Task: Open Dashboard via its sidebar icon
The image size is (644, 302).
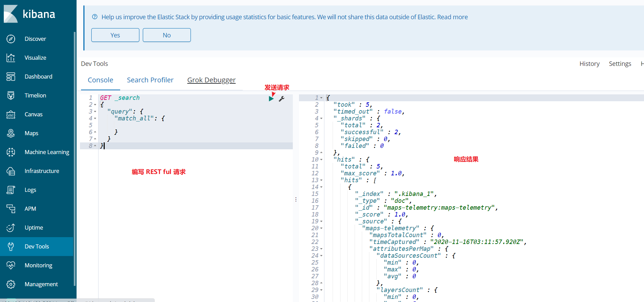Action: (x=11, y=77)
